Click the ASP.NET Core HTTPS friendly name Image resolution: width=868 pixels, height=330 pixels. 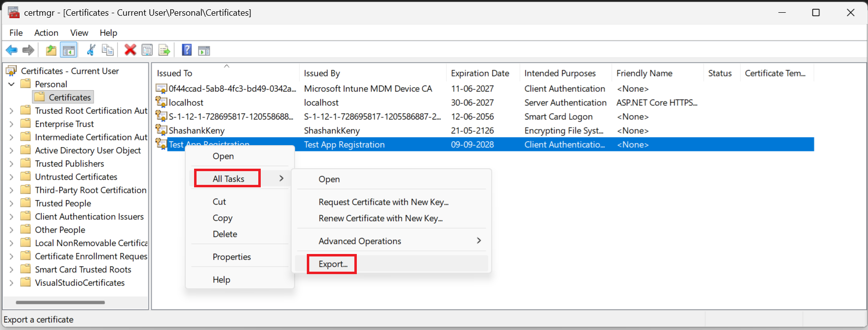click(657, 102)
